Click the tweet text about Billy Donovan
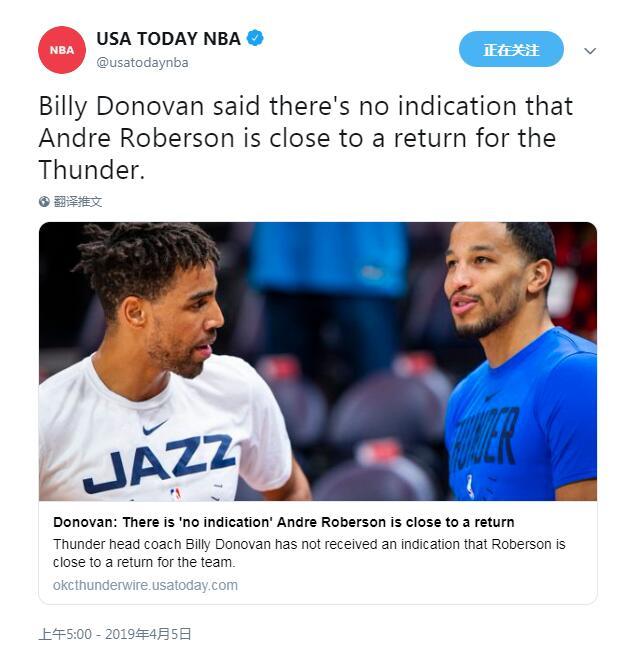The width and height of the screenshot is (633, 652). point(306,138)
